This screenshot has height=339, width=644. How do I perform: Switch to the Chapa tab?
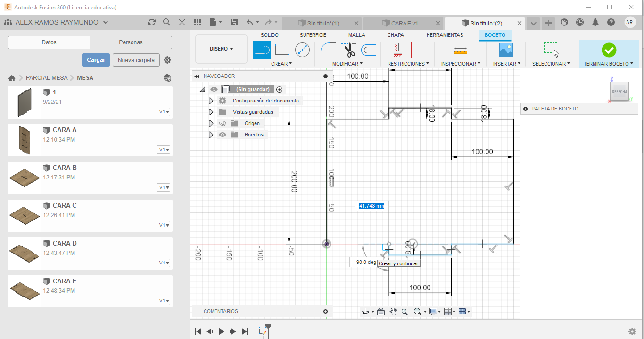pyautogui.click(x=396, y=35)
